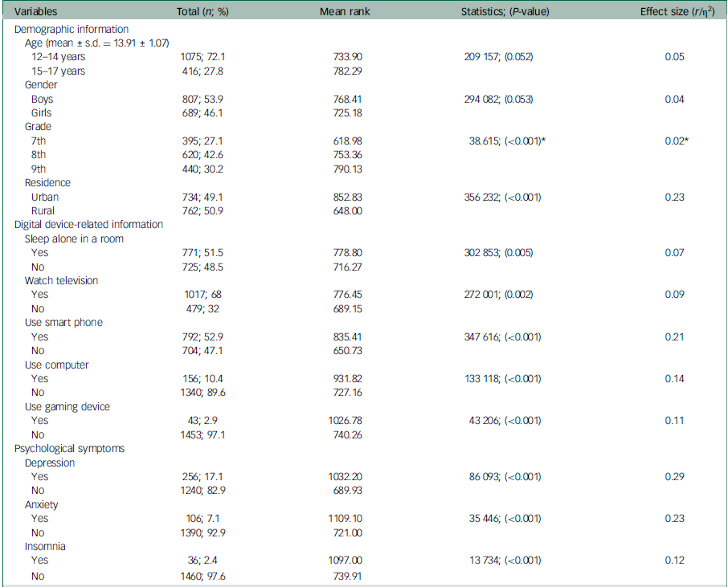
Task: Select the Urban residence row label
Action: tap(45, 197)
